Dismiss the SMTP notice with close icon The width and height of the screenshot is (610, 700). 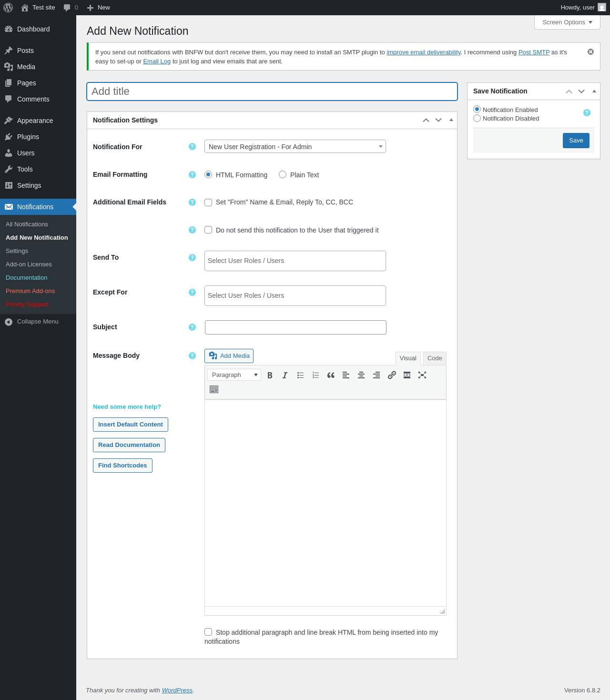(590, 52)
